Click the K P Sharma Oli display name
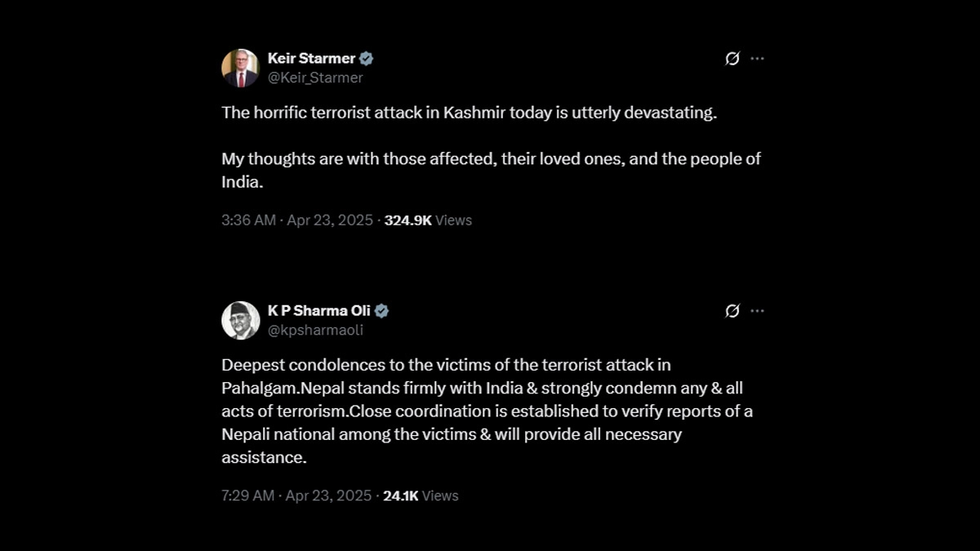 tap(318, 311)
